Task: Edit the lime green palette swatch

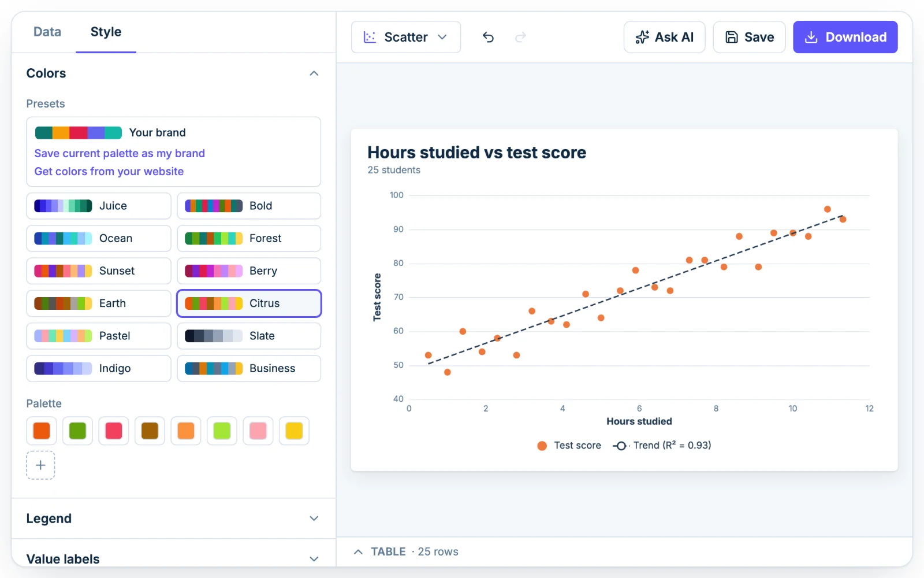Action: tap(222, 431)
